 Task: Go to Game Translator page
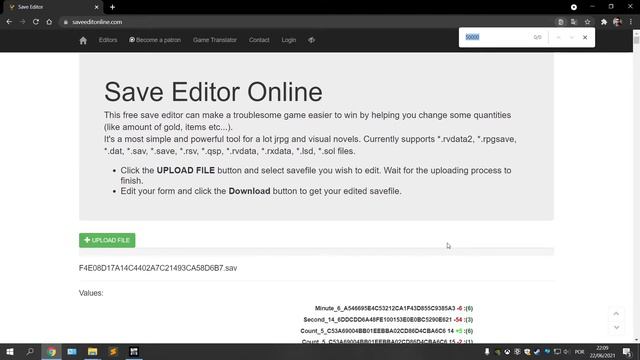tap(215, 40)
